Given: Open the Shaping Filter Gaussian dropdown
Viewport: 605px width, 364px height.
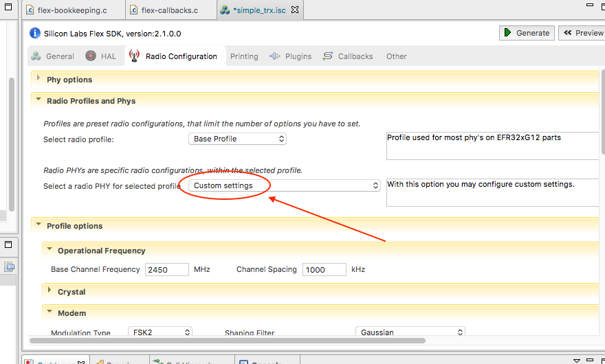Looking at the screenshot, I should (410, 332).
